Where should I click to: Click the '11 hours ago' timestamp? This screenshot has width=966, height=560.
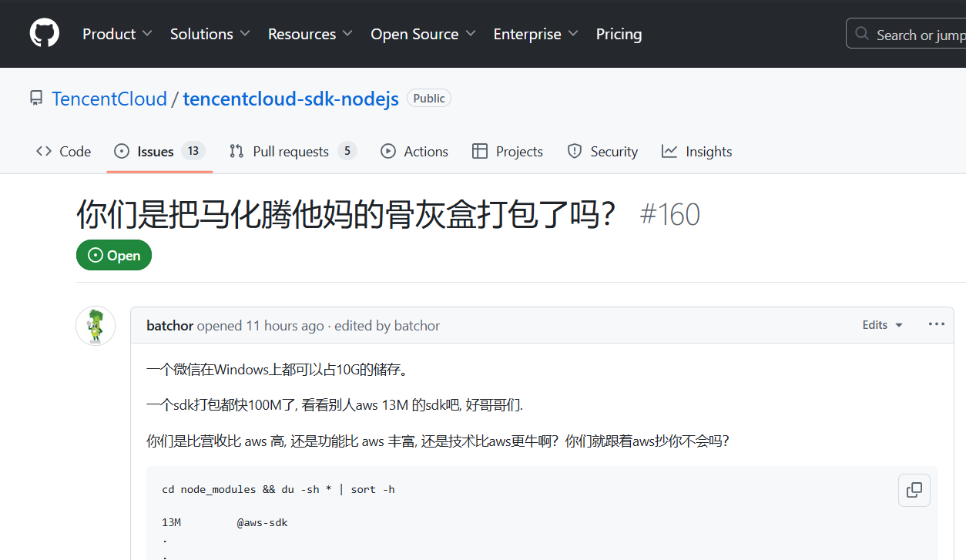(285, 326)
